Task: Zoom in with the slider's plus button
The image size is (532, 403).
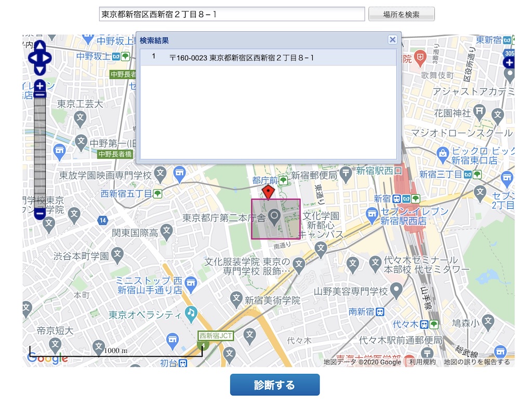Action: [x=40, y=86]
